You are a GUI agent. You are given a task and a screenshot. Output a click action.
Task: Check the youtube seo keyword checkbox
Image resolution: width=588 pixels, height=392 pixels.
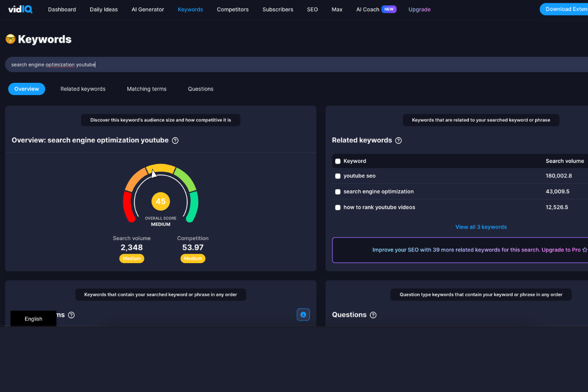pos(338,175)
